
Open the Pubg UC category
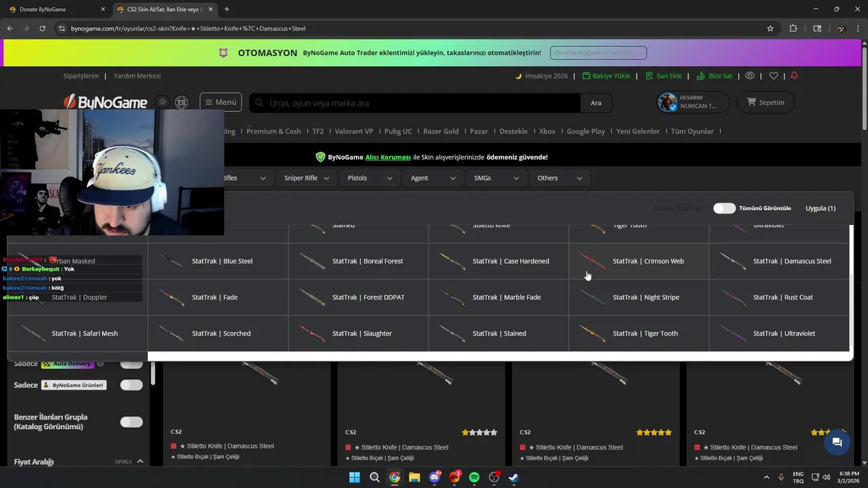click(398, 131)
